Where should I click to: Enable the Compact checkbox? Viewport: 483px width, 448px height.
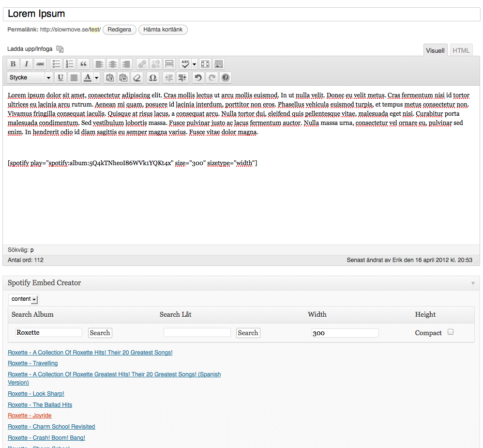click(451, 332)
